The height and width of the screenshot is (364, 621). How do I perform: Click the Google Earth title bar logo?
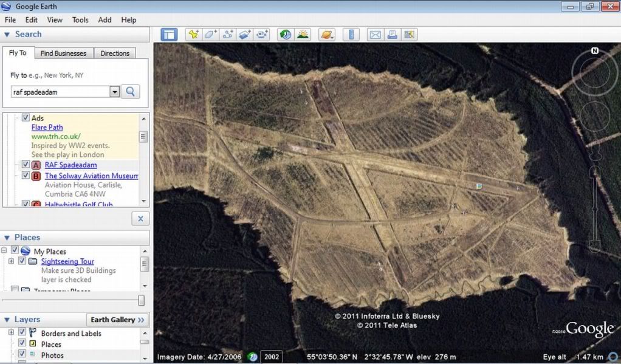point(6,6)
